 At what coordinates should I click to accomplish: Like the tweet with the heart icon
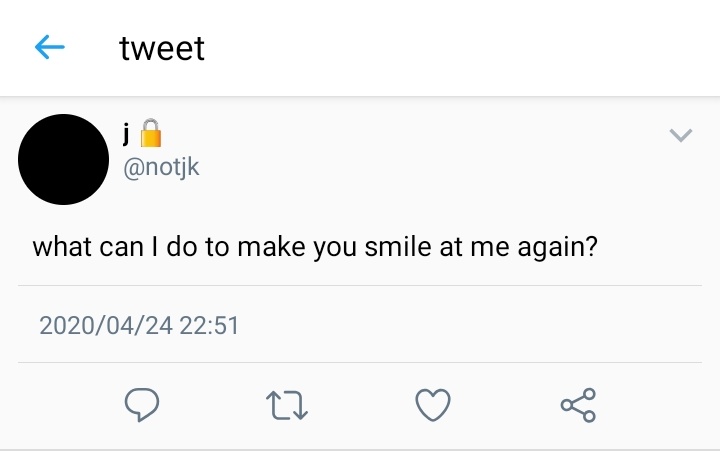(x=432, y=405)
